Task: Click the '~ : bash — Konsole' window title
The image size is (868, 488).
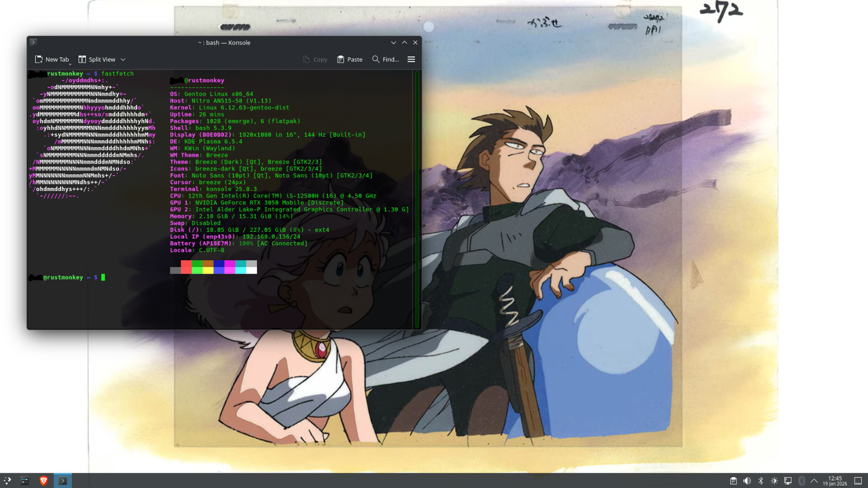Action: click(224, 42)
